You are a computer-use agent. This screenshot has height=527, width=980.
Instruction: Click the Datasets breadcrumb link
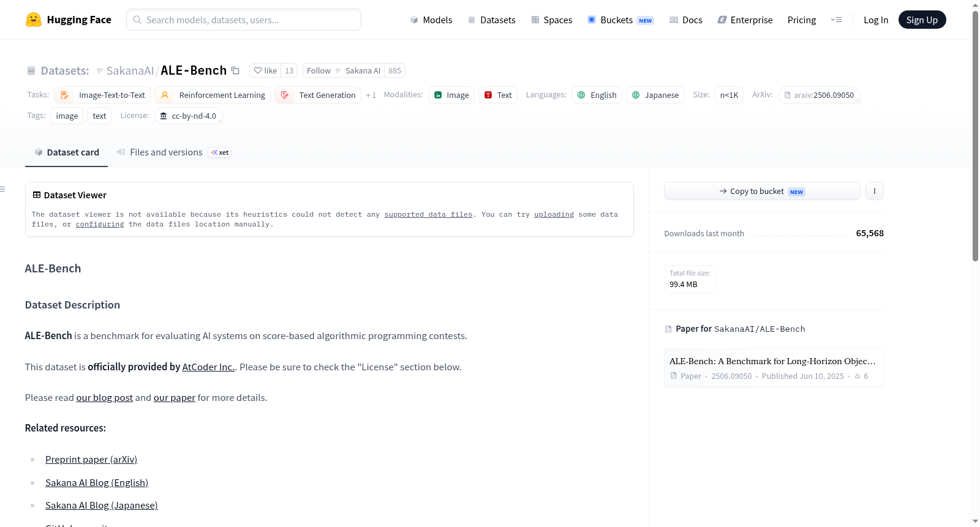click(64, 70)
